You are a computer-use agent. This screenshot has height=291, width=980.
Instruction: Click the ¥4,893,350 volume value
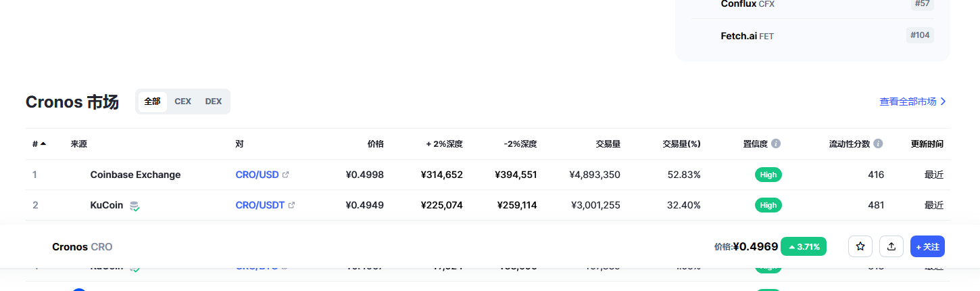tap(595, 175)
